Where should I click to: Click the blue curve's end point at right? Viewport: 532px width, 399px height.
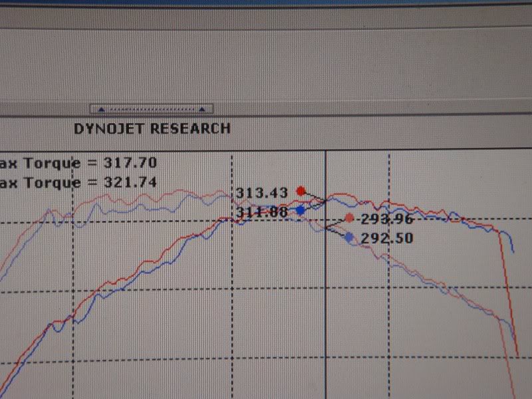pyautogui.click(x=513, y=251)
